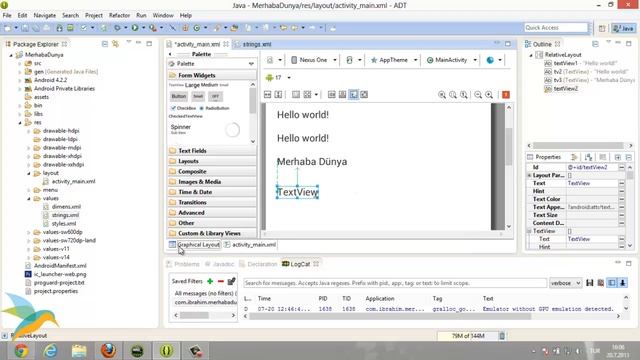Switch to activity_main.xml source tab
This screenshot has width=640, height=360.
click(x=250, y=245)
